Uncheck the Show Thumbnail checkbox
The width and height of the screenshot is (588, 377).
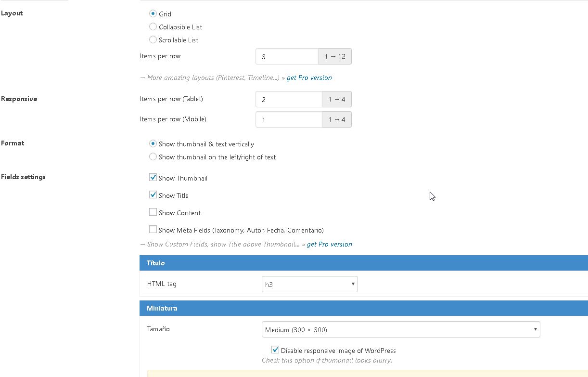153,178
